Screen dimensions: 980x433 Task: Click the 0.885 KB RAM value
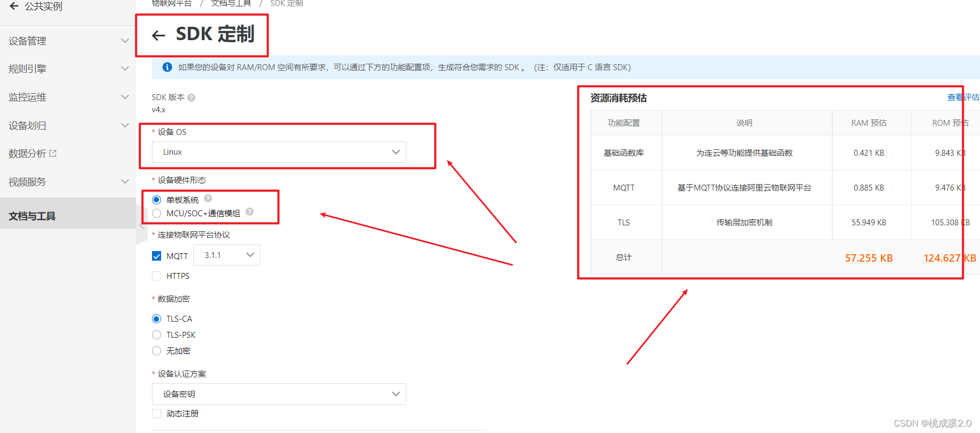869,187
